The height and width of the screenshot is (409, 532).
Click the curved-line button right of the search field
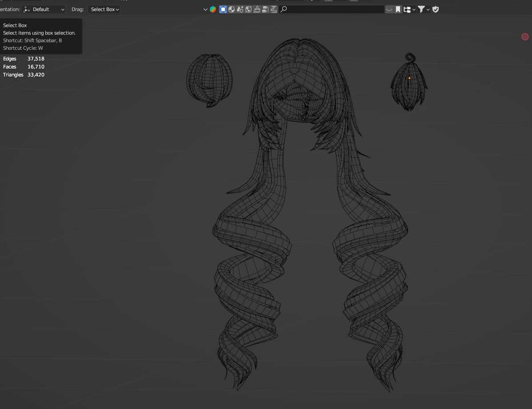389,9
